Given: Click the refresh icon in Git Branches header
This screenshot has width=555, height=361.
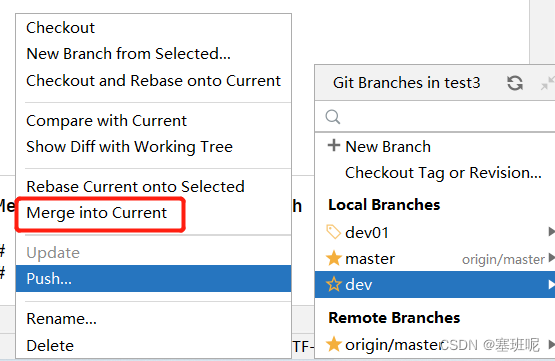Looking at the screenshot, I should coord(515,83).
